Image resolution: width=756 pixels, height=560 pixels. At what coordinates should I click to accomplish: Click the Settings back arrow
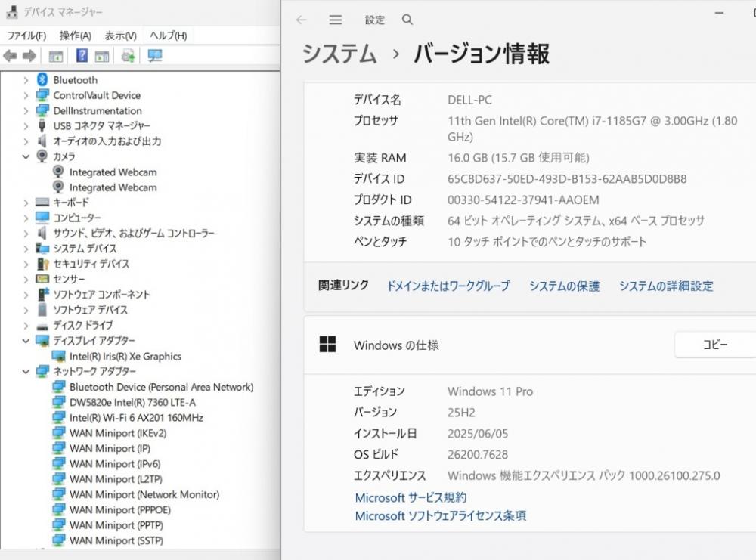(x=302, y=20)
